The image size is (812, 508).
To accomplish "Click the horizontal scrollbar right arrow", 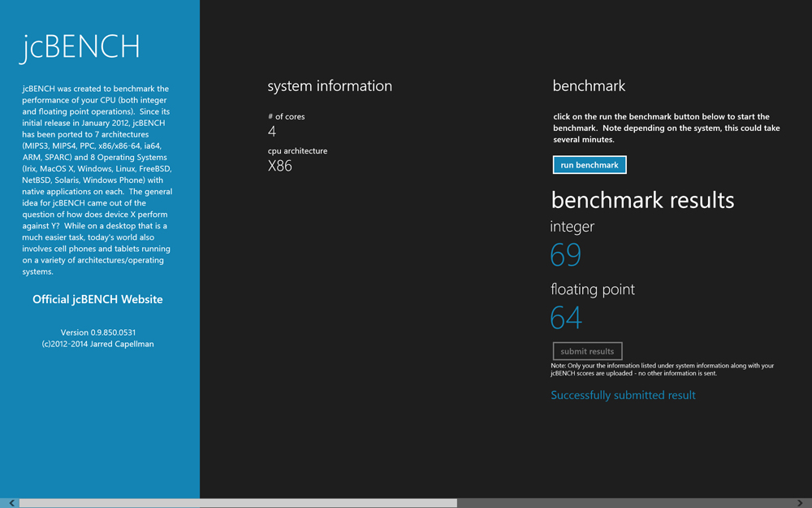I will 801,503.
